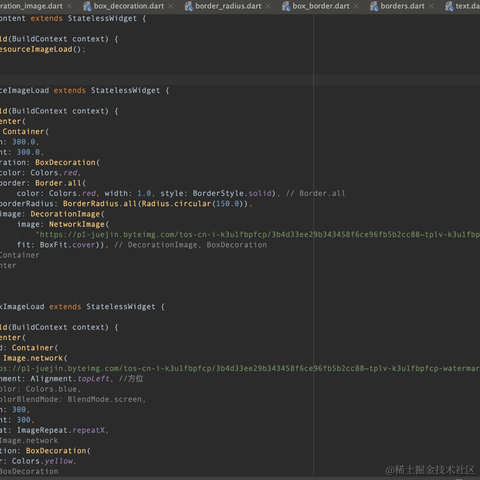Click 'BorderStyle.solid' in the code
The image size is (480, 480).
tap(232, 193)
